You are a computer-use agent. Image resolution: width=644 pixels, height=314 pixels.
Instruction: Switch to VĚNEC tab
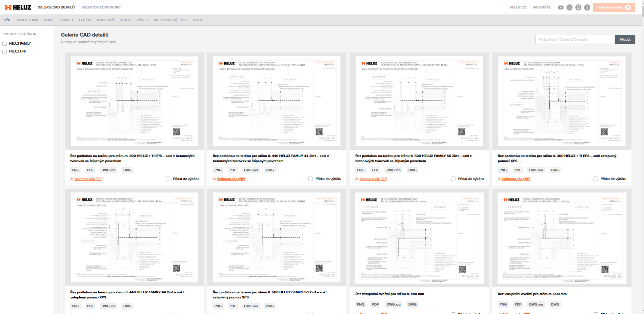142,20
